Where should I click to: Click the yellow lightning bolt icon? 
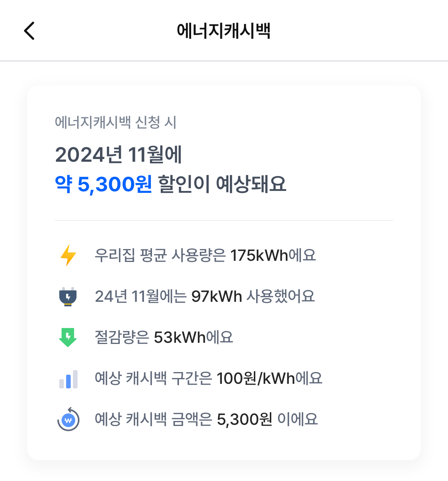coord(68,255)
